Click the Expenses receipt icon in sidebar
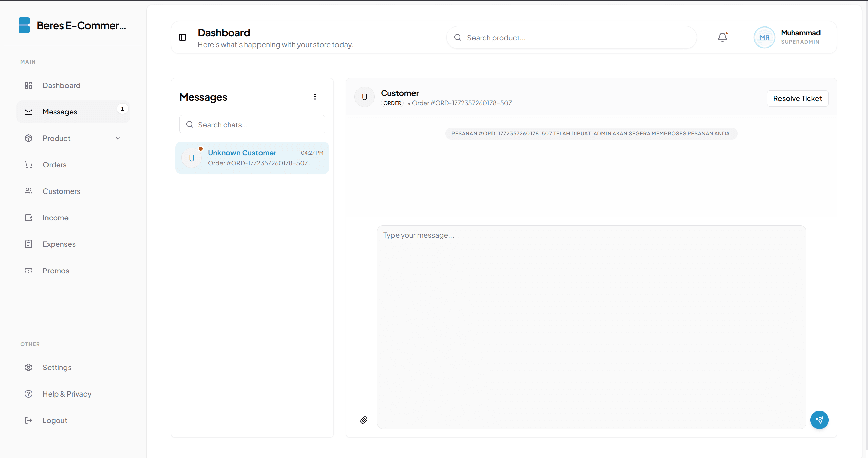Screen dimensions: 868x458 (28, 244)
